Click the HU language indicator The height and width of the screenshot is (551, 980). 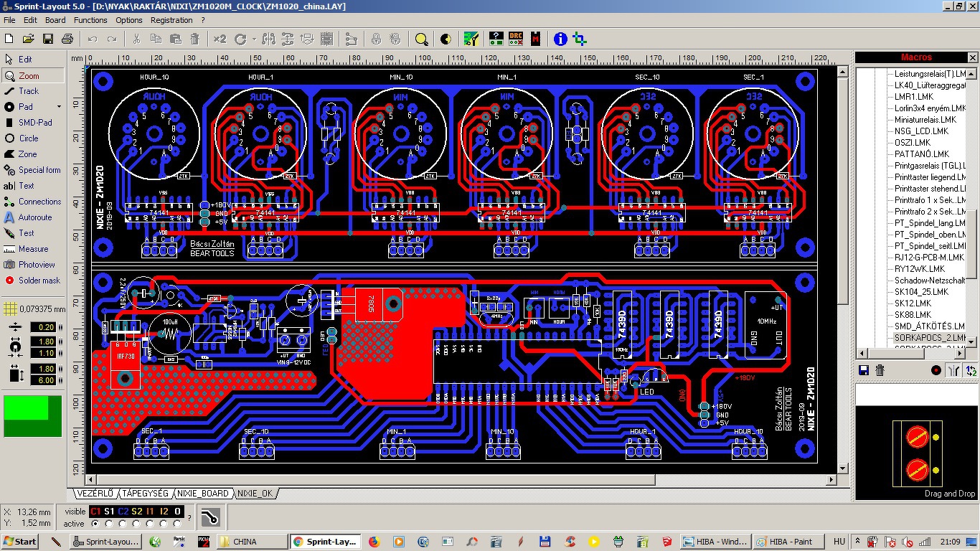pos(839,542)
